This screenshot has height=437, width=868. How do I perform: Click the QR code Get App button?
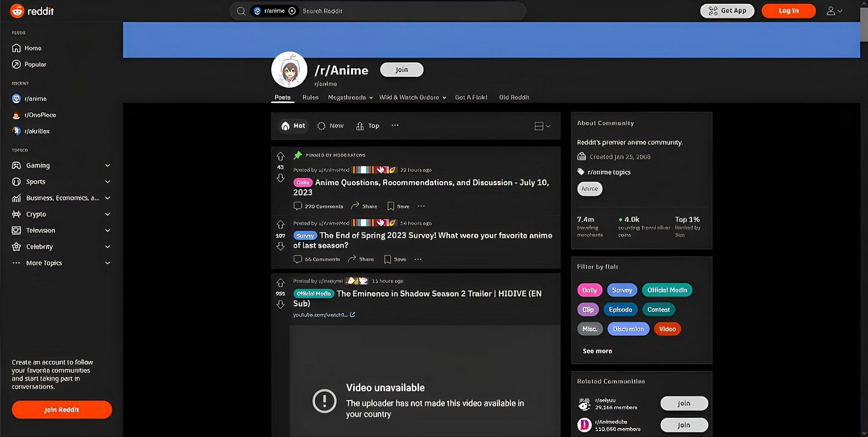coord(727,11)
